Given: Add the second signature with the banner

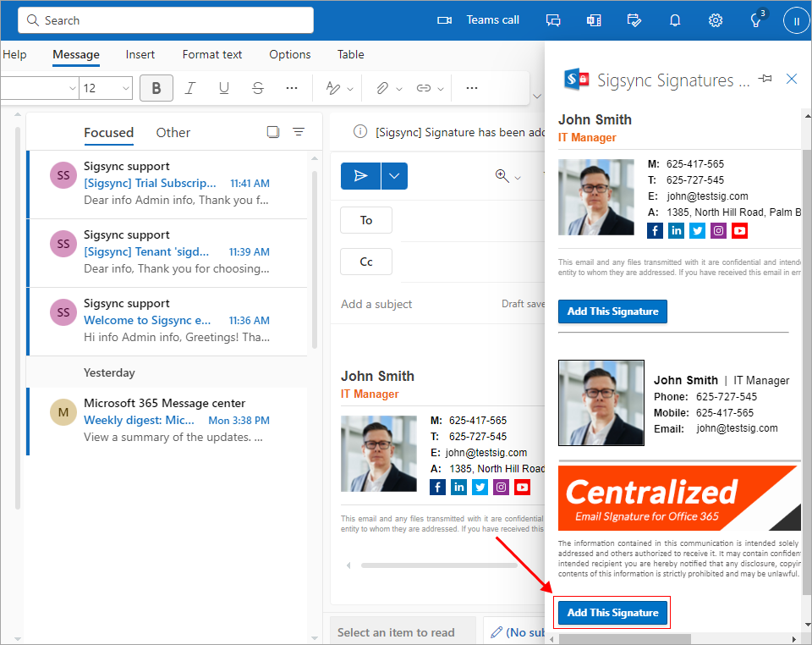Looking at the screenshot, I should 612,613.
